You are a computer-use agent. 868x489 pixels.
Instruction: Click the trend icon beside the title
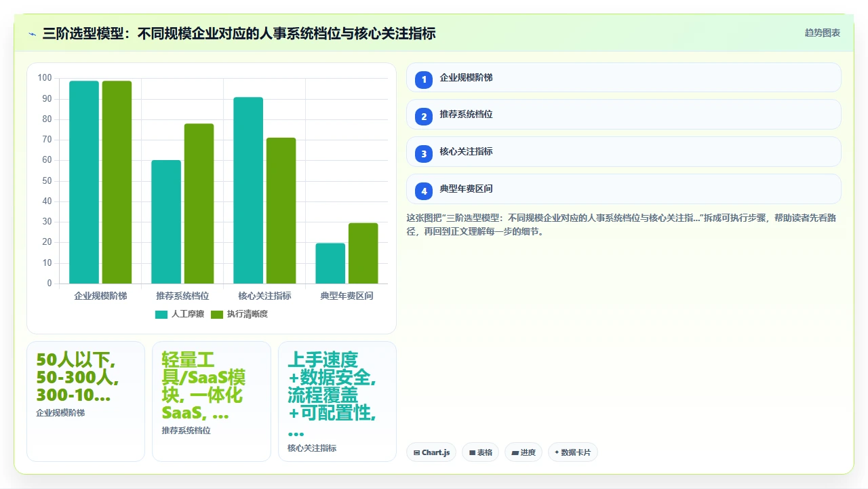click(32, 33)
